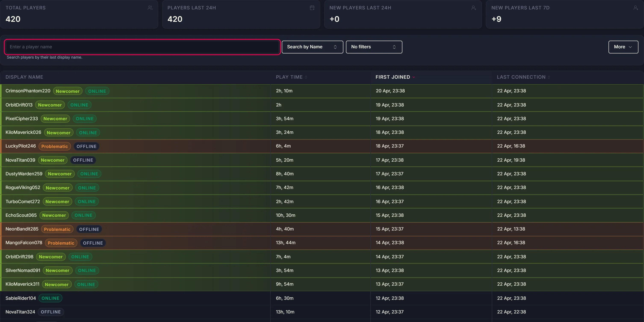Click the Display Name column header

point(24,77)
